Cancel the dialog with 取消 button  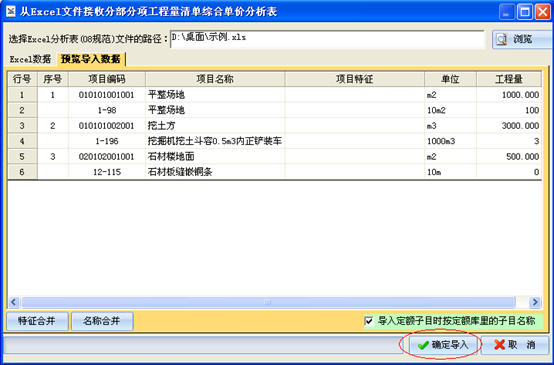pos(515,345)
